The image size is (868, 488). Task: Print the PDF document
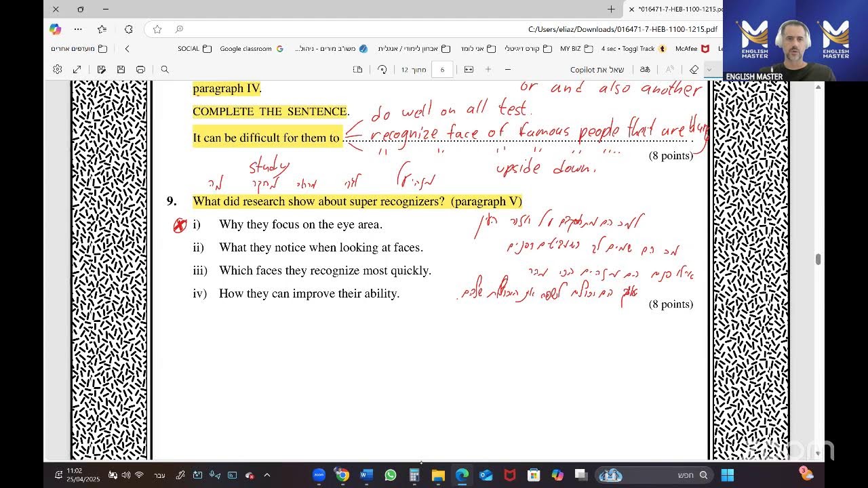click(140, 69)
